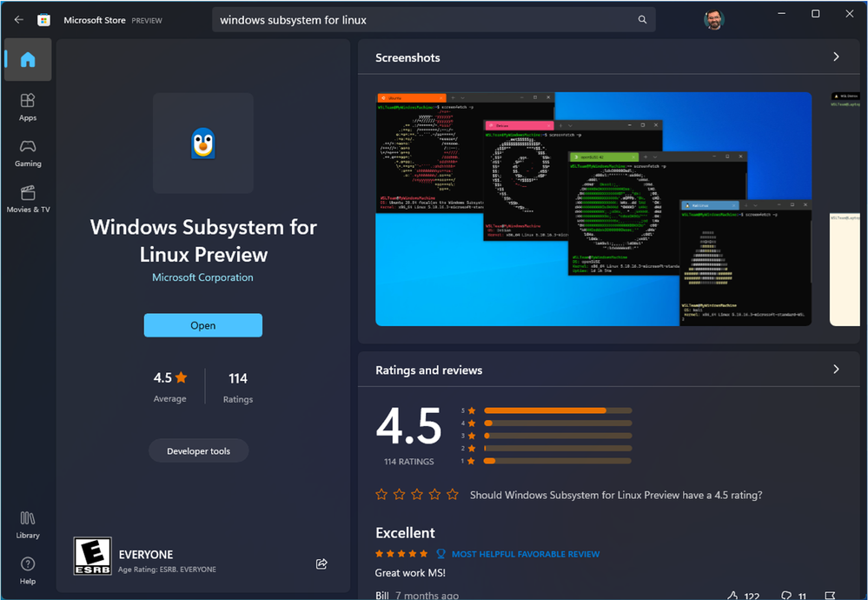The width and height of the screenshot is (868, 600).
Task: Click the 4.5 Average rating
Action: pyautogui.click(x=170, y=386)
